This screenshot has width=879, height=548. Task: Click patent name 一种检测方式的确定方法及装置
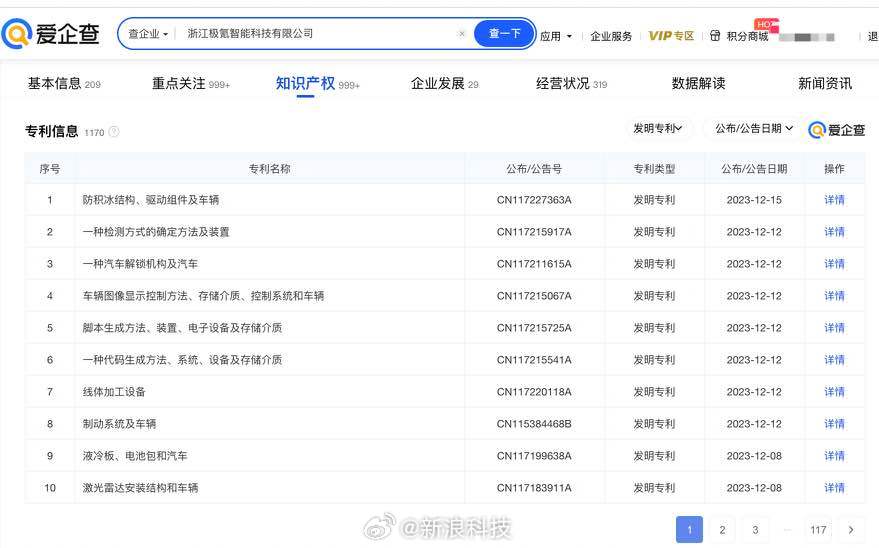click(156, 232)
